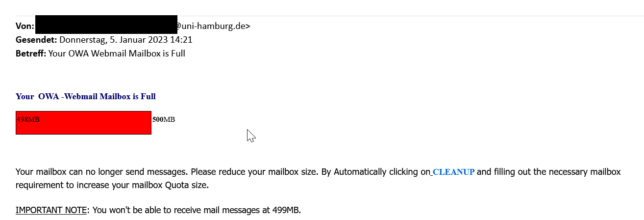
Task: Click the red mailbox quota bar
Action: [83, 123]
